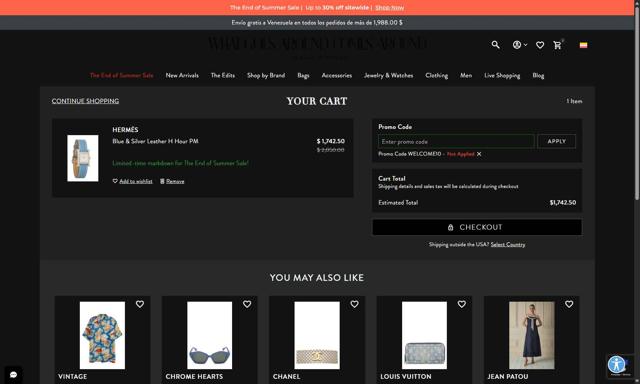Favorite the Chanel belt with heart icon

(354, 304)
